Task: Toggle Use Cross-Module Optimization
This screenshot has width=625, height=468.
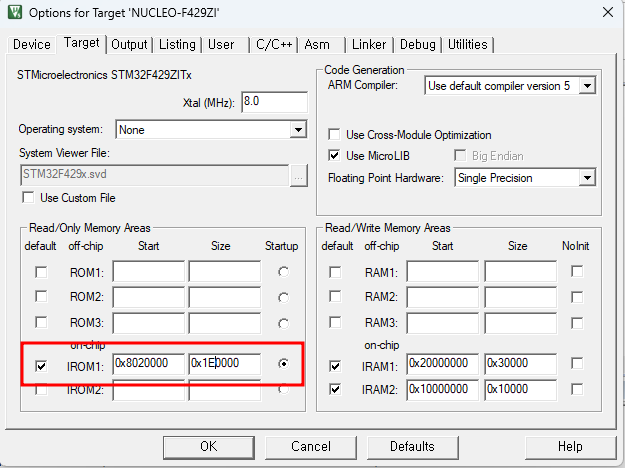Action: point(334,134)
